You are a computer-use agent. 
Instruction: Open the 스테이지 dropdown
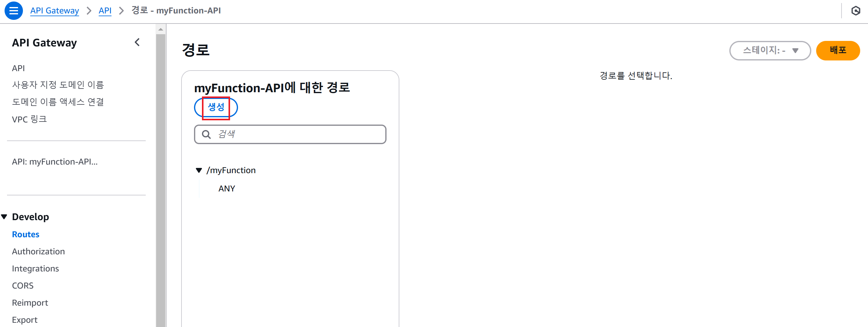click(770, 50)
